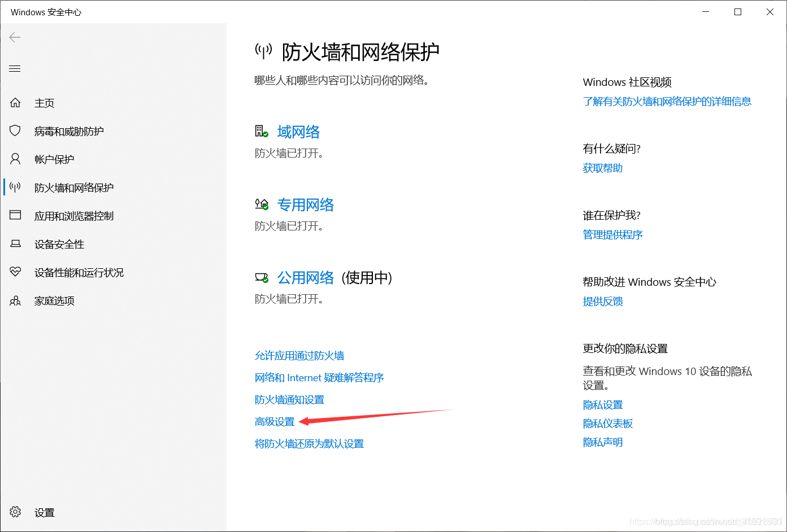Click 提供反馈 link
The width and height of the screenshot is (787, 532).
pyautogui.click(x=603, y=302)
